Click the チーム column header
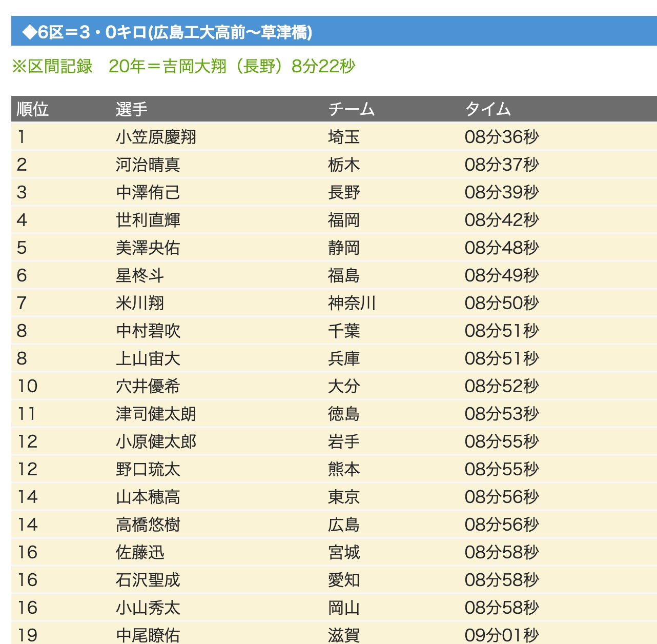The width and height of the screenshot is (657, 644). 352,109
